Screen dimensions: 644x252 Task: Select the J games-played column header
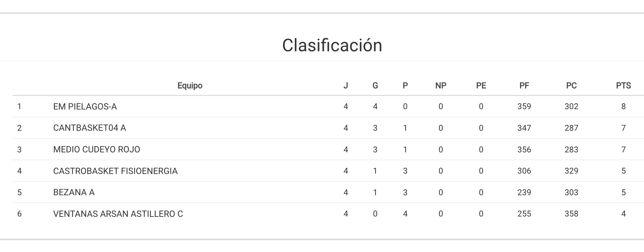(345, 86)
